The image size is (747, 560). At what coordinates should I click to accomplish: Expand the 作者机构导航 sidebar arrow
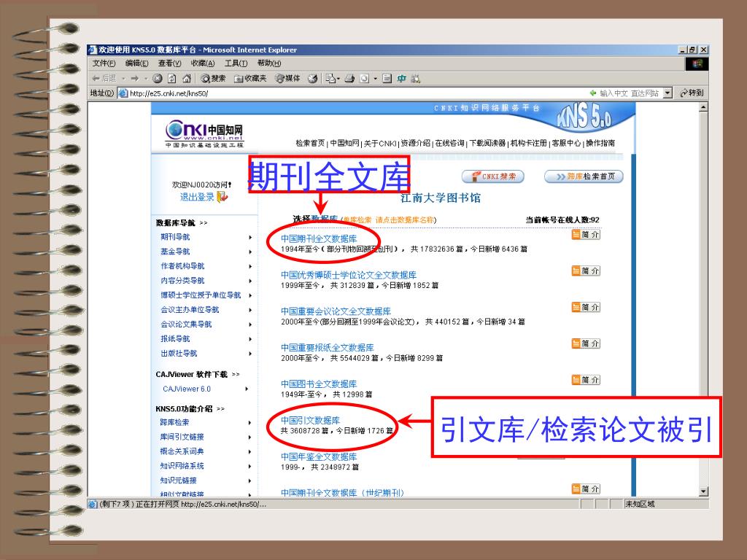(x=250, y=266)
